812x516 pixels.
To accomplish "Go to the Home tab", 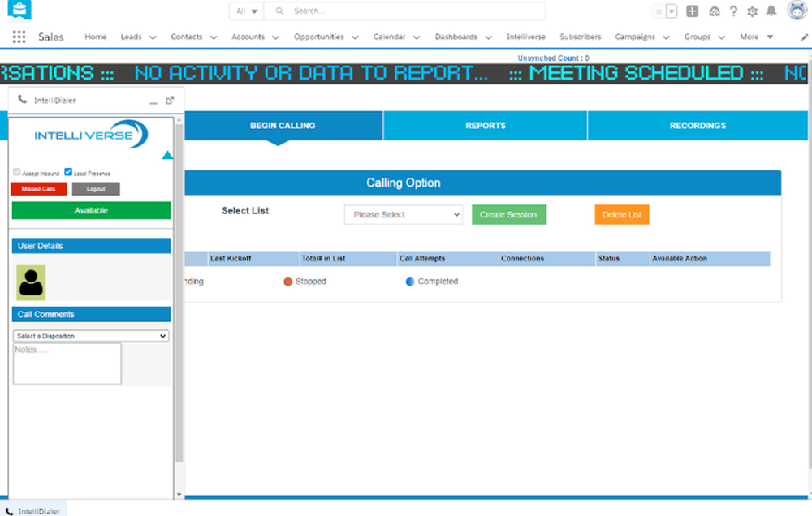I will pyautogui.click(x=96, y=37).
